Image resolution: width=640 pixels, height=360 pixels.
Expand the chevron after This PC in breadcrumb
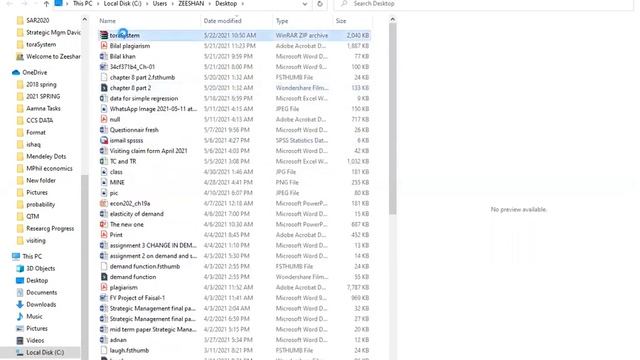(x=98, y=4)
